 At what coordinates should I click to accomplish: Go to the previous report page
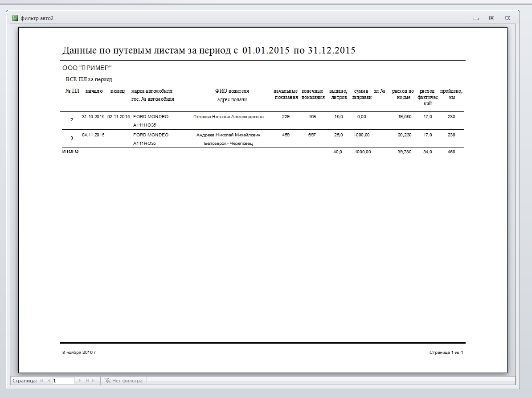coord(49,381)
